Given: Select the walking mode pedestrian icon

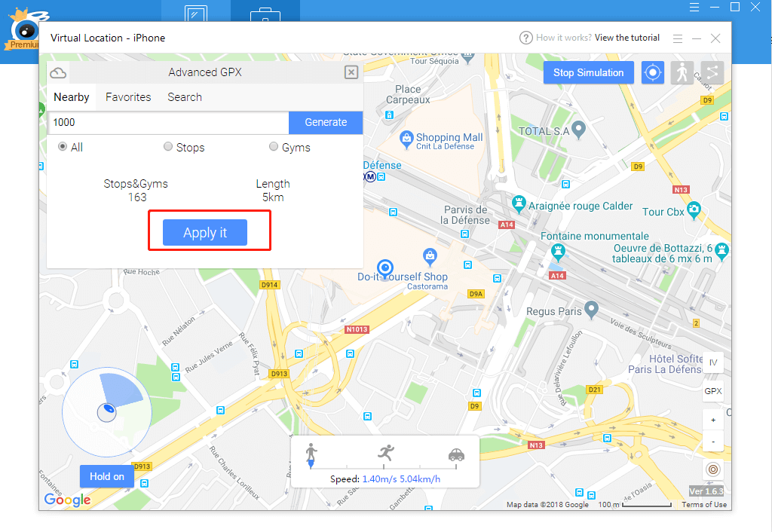Looking at the screenshot, I should 682,73.
